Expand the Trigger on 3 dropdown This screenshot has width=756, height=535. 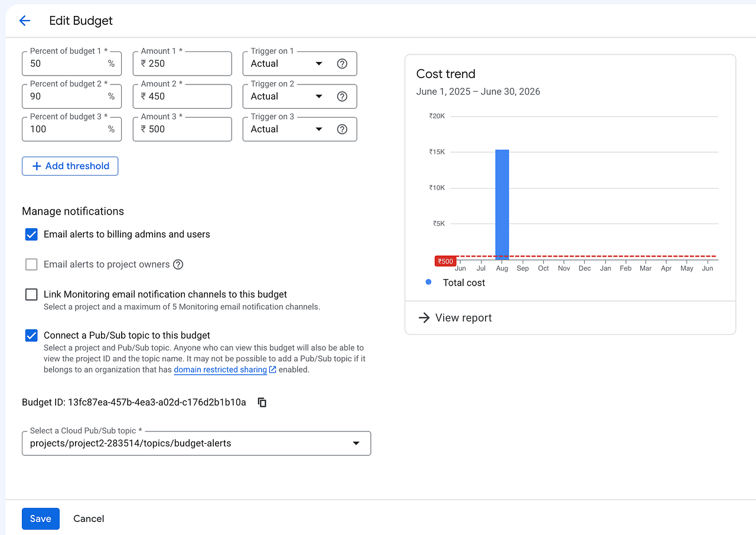point(300,129)
